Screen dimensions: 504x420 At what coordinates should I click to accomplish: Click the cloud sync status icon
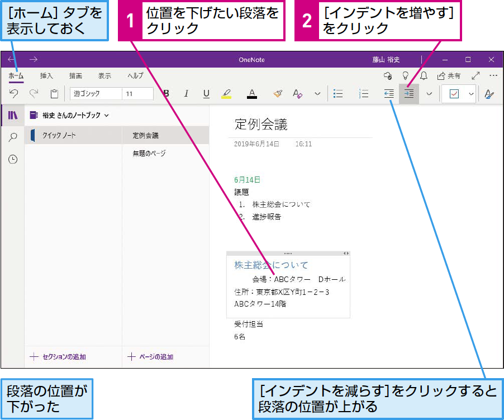[x=388, y=76]
